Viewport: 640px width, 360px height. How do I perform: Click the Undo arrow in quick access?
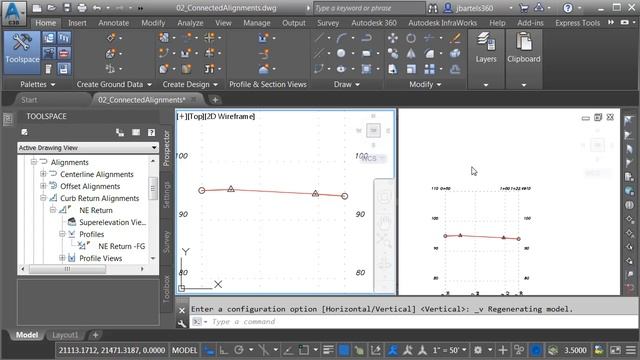(97, 8)
